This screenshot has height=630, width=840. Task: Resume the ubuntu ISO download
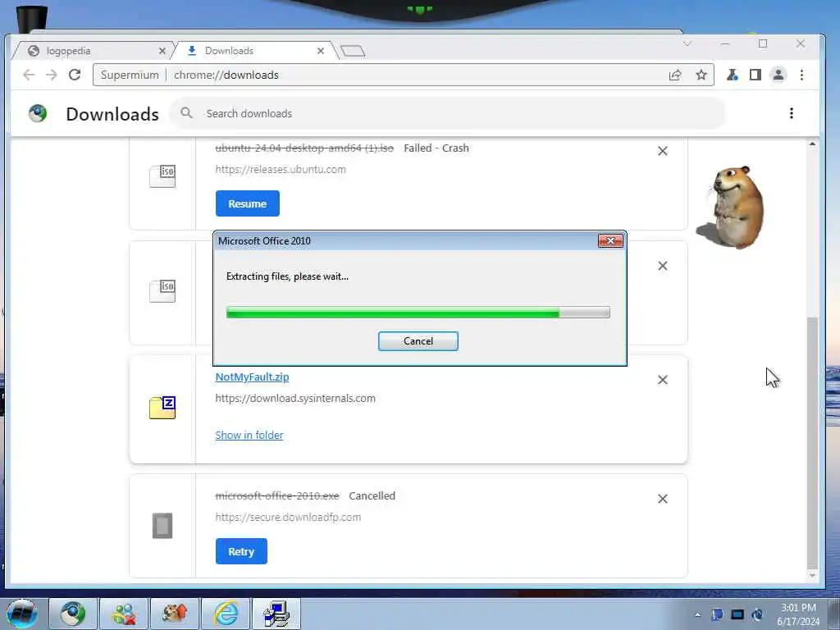[x=248, y=203]
